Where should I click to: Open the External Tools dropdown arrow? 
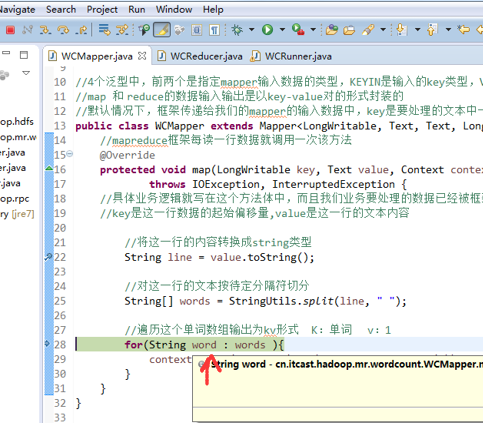(313, 30)
